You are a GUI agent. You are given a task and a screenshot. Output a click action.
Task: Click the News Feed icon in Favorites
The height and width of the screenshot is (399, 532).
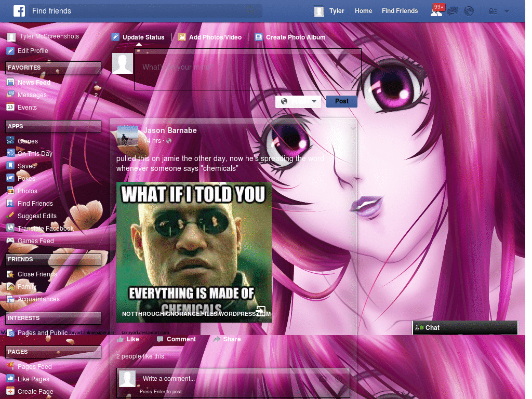pos(10,82)
